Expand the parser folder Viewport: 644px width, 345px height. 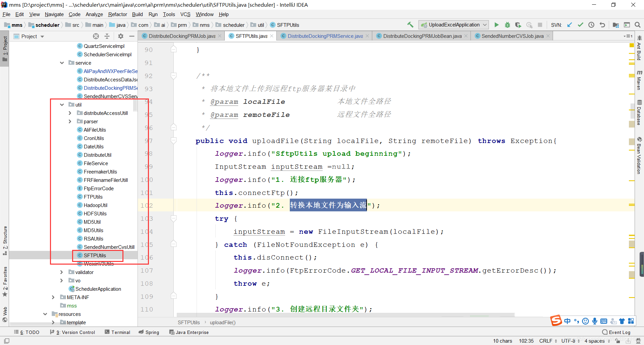click(70, 121)
